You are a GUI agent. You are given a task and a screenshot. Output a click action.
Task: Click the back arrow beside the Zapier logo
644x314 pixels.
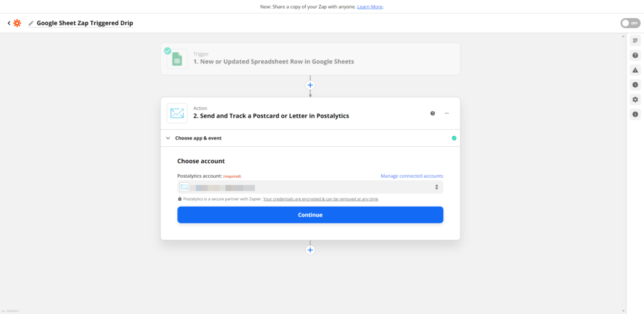[x=9, y=23]
